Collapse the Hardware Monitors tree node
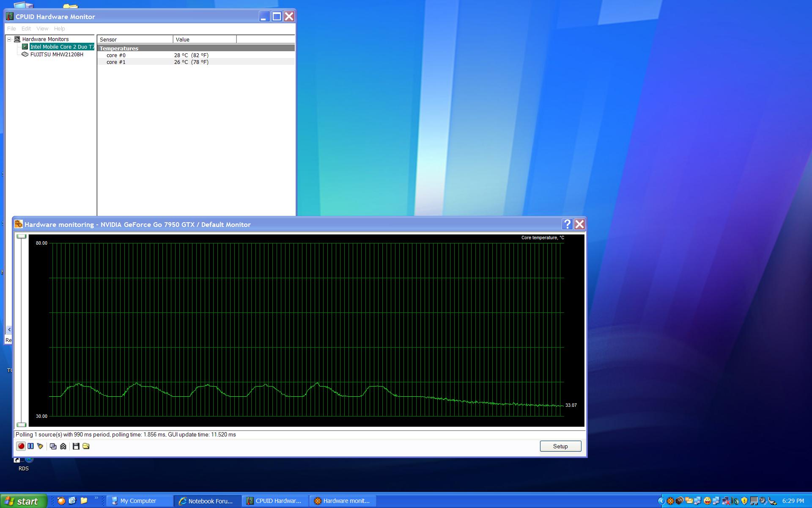Viewport: 812px width, 508px height. pyautogui.click(x=9, y=39)
